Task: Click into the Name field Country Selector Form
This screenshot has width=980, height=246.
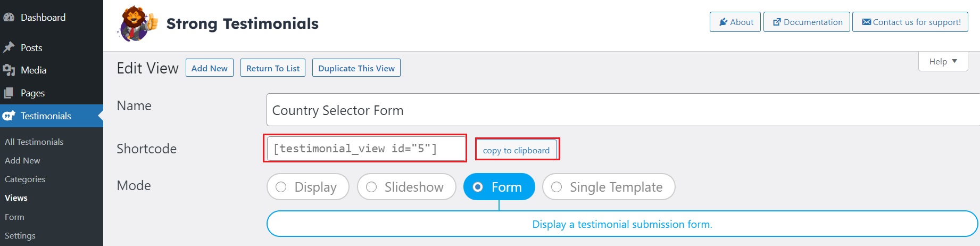Action: click(x=623, y=110)
